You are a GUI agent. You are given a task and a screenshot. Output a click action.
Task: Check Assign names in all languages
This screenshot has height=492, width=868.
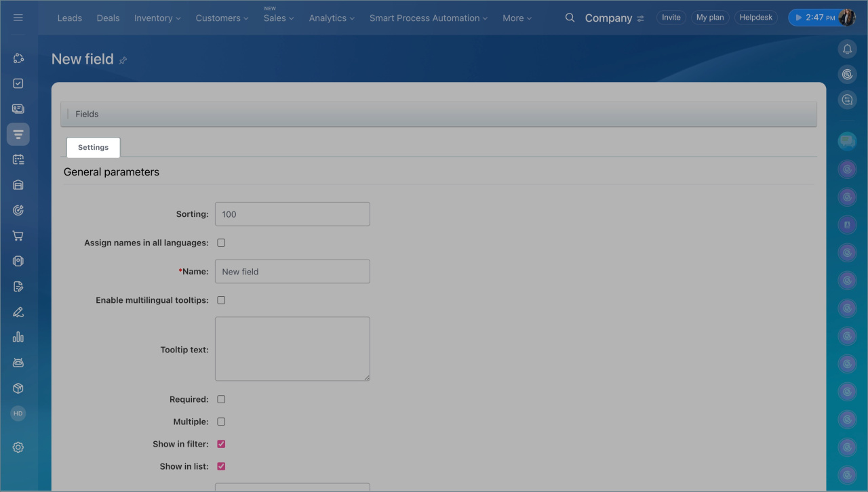point(221,243)
